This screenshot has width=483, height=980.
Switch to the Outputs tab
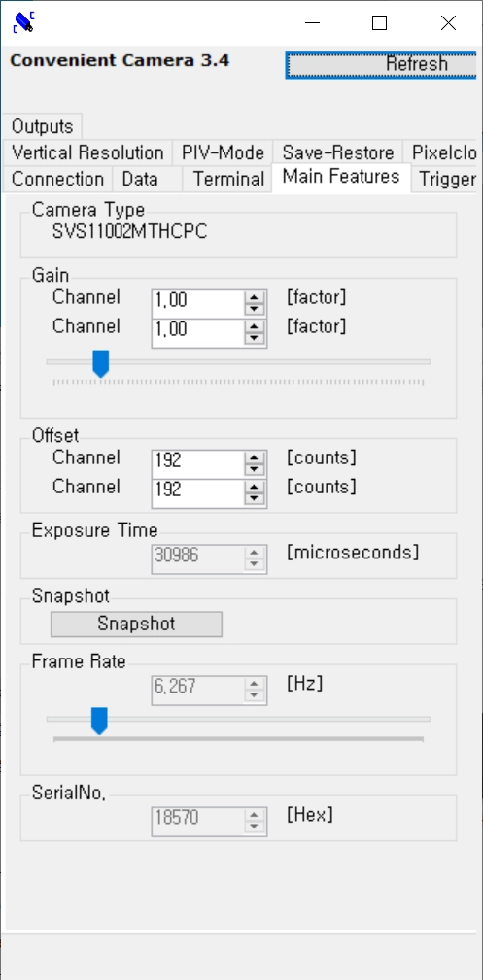click(42, 126)
